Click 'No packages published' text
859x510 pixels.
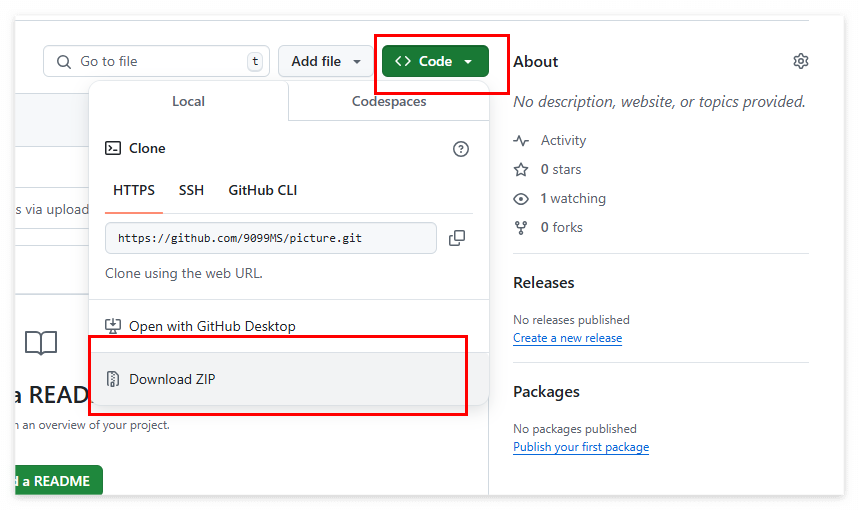[575, 428]
